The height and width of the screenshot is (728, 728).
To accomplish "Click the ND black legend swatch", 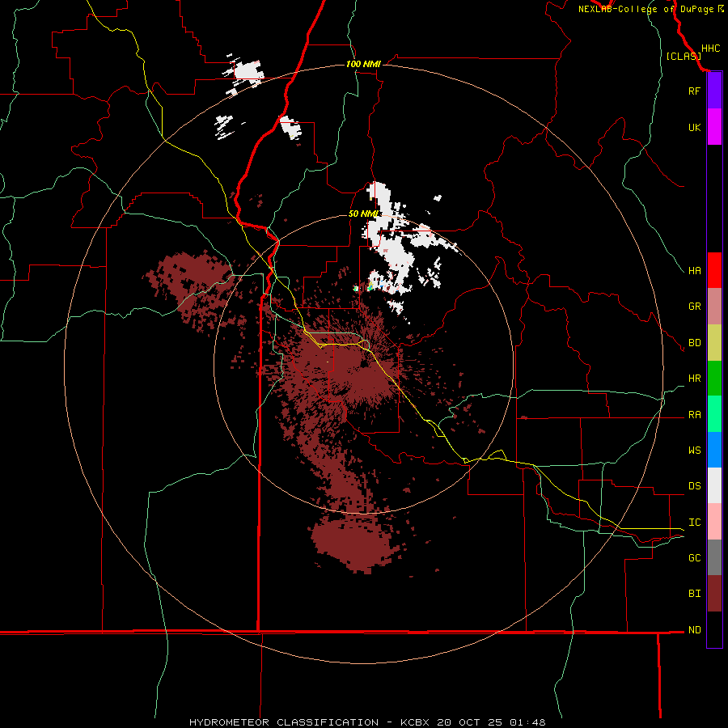I will pyautogui.click(x=714, y=629).
